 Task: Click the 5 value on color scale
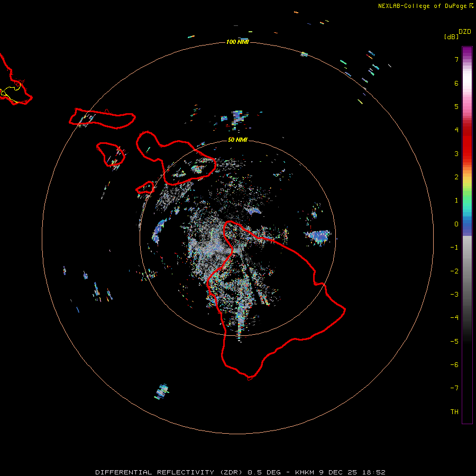click(456, 106)
